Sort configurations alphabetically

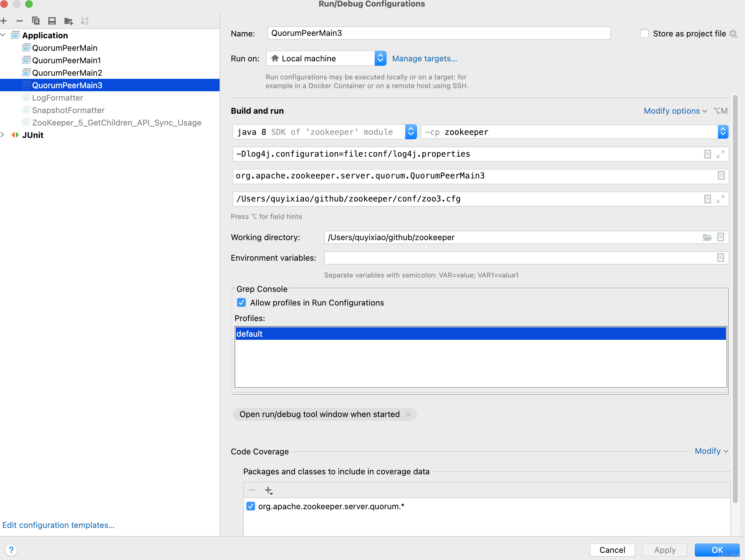[x=84, y=21]
